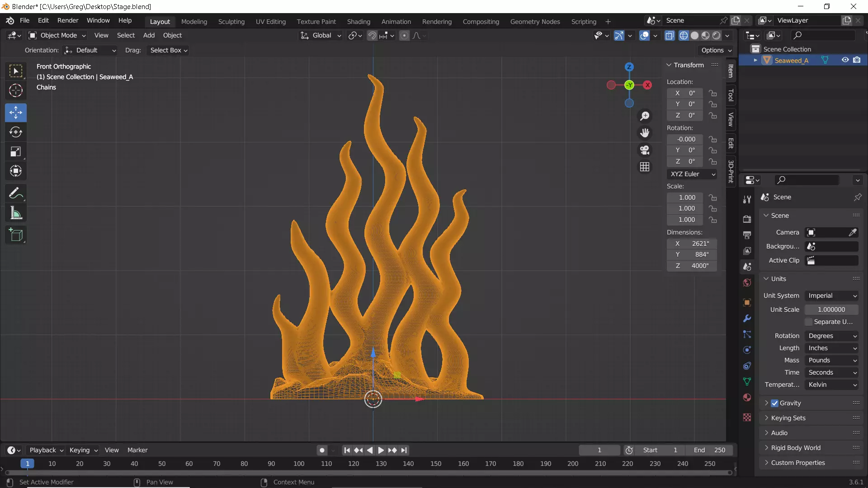The height and width of the screenshot is (488, 868).
Task: Click the viewport Options button
Action: 716,50
